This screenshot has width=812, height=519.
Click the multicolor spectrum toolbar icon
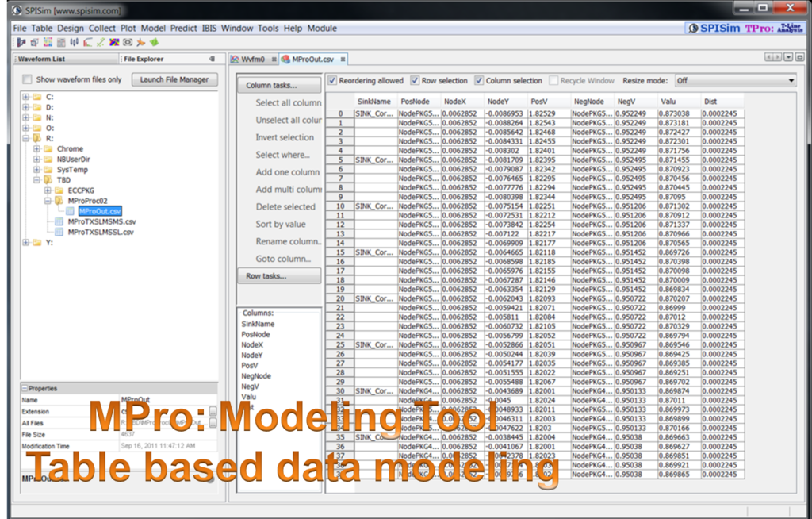(114, 42)
